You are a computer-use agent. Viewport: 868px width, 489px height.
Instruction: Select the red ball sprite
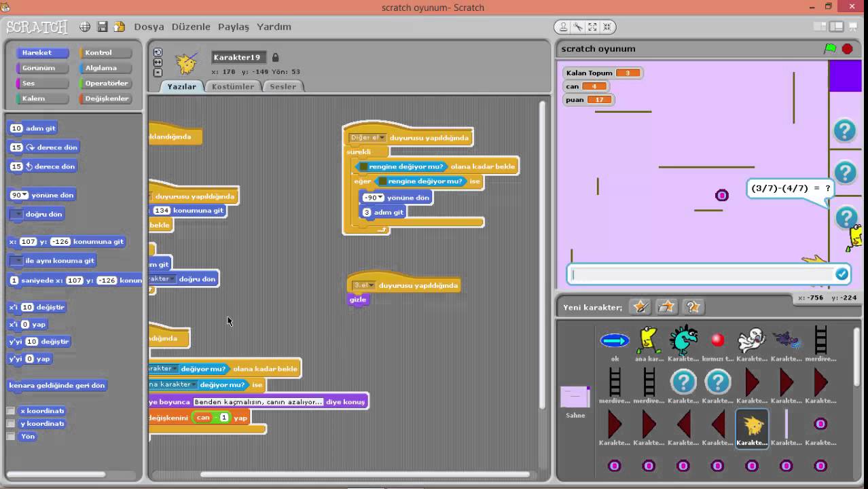tap(718, 344)
